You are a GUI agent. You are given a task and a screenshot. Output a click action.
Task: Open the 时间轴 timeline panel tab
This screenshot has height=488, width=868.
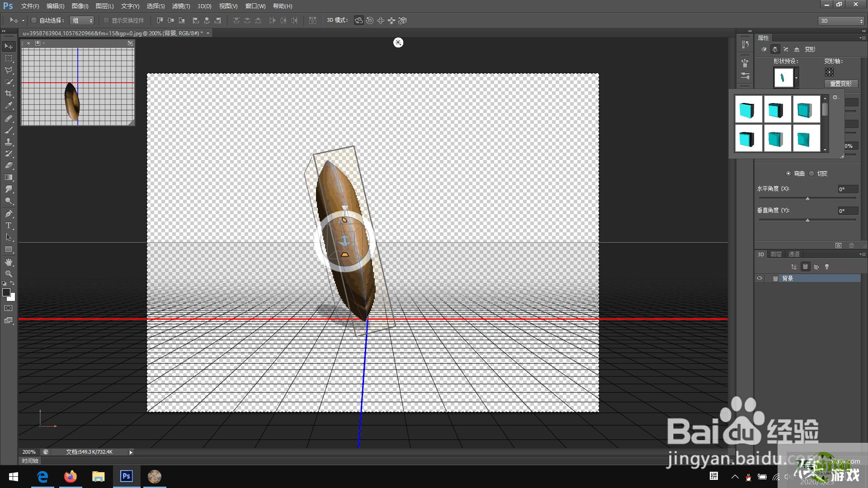(30, 461)
